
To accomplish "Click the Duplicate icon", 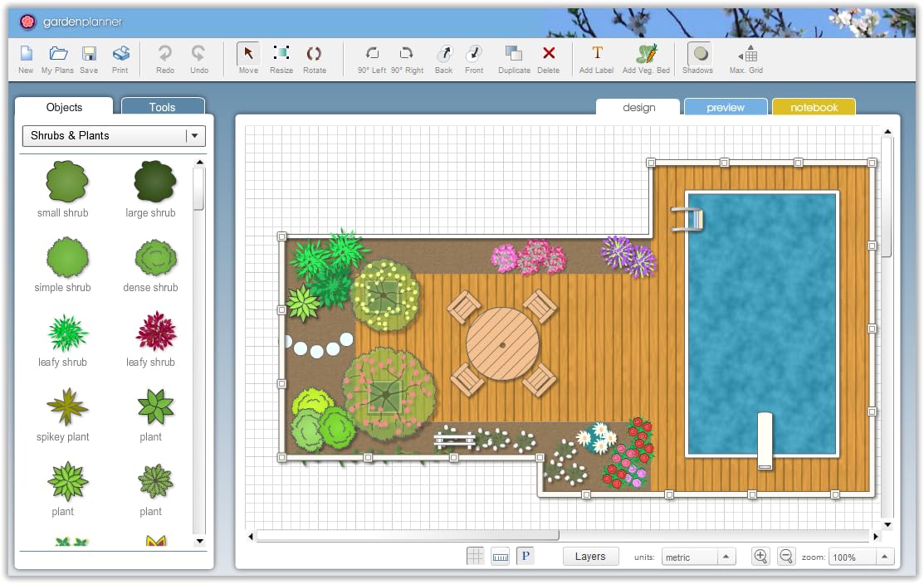I will pyautogui.click(x=514, y=55).
